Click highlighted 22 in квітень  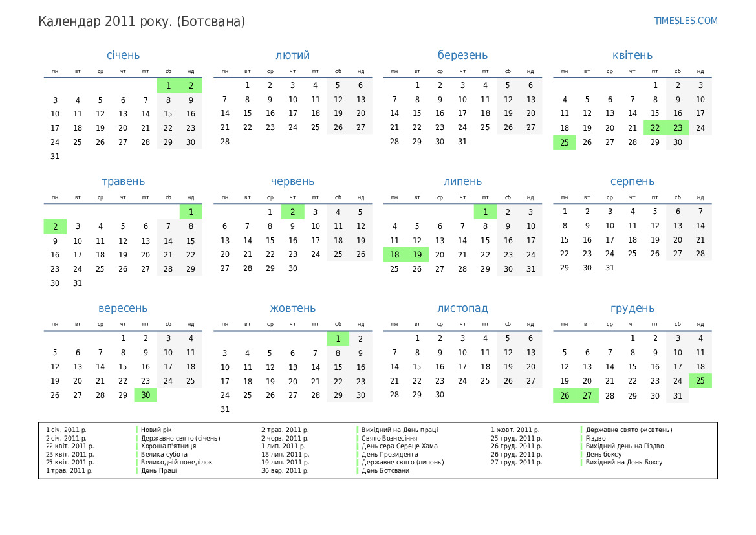pos(655,128)
